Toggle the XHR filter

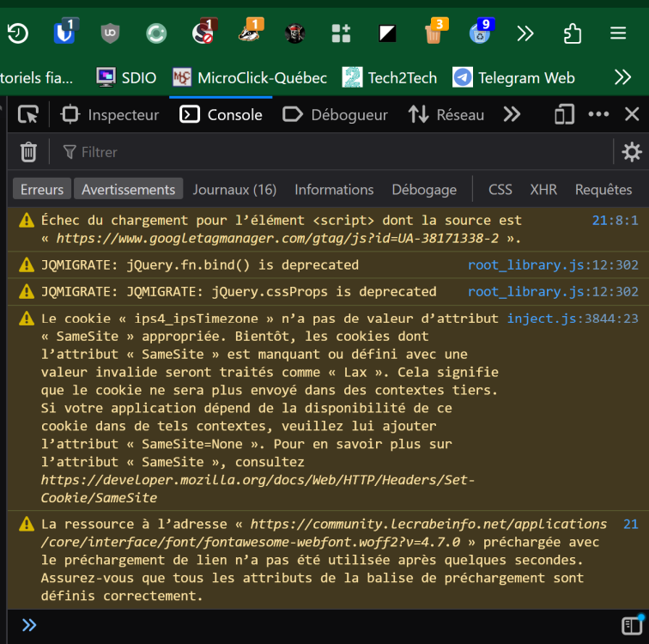click(543, 190)
